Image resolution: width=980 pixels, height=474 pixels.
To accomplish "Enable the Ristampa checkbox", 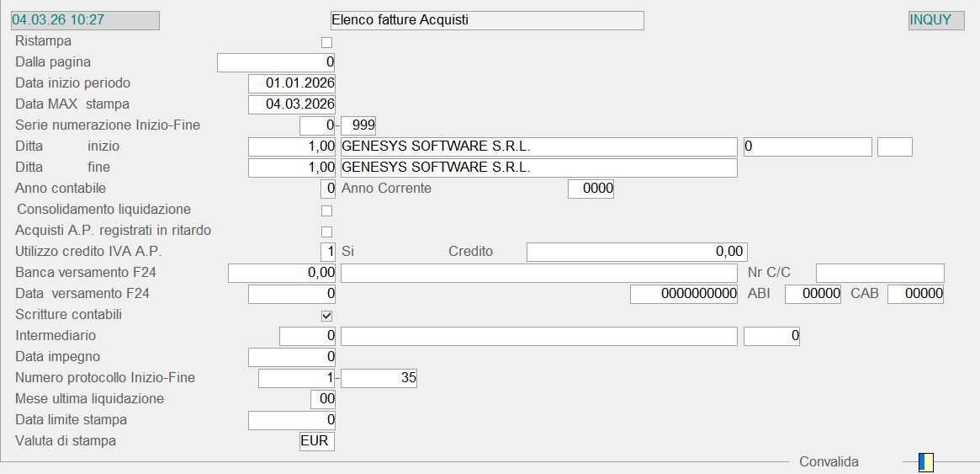I will 327,42.
